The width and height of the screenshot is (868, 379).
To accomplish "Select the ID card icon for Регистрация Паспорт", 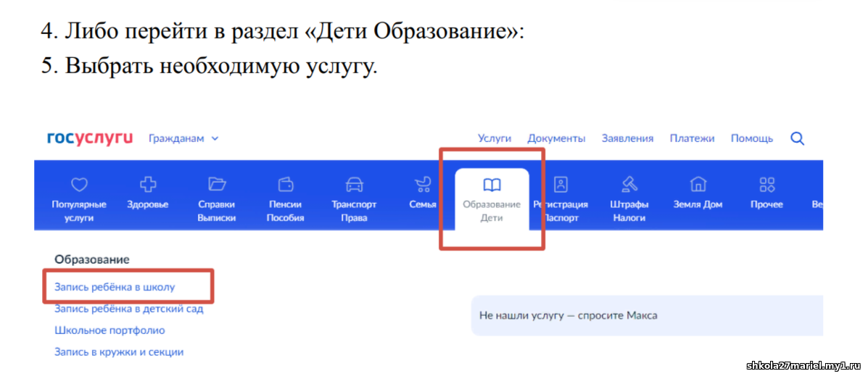I will coord(561,183).
